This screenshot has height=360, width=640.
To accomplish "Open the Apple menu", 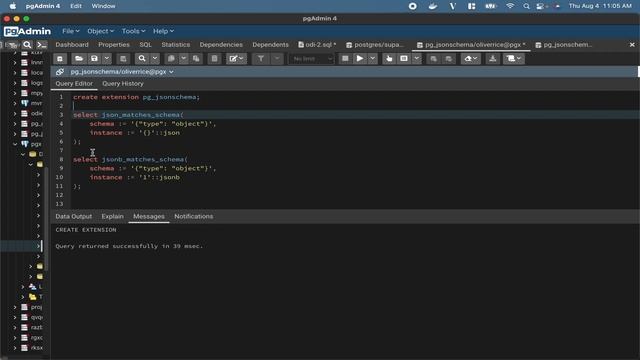I will pos(13,6).
